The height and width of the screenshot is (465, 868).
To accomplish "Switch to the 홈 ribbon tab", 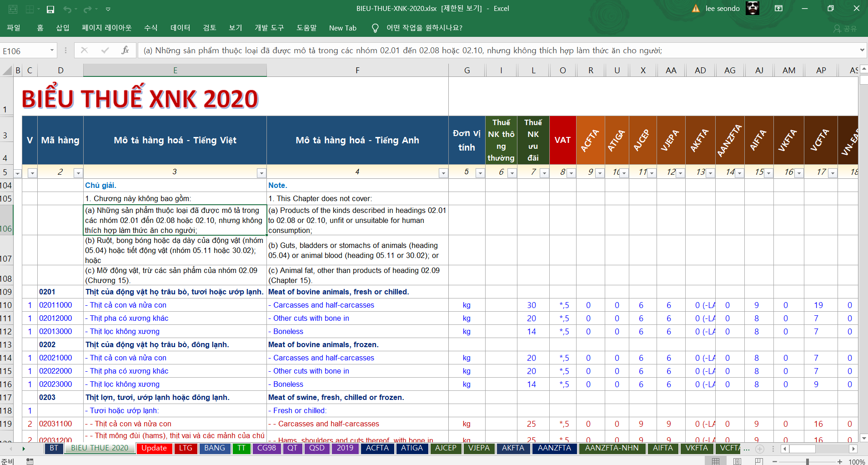I will coord(40,28).
